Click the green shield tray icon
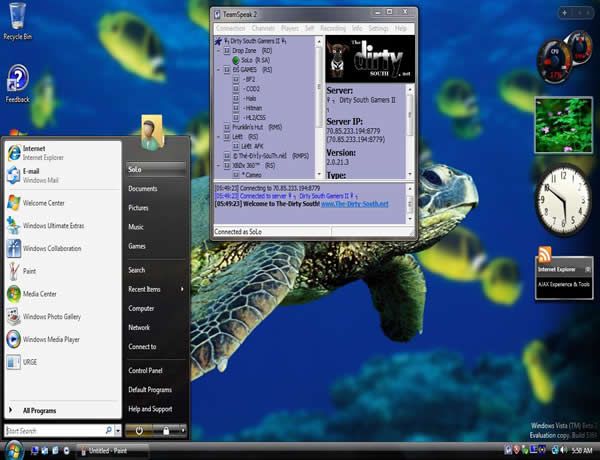This screenshot has height=460, width=600. pos(525,451)
